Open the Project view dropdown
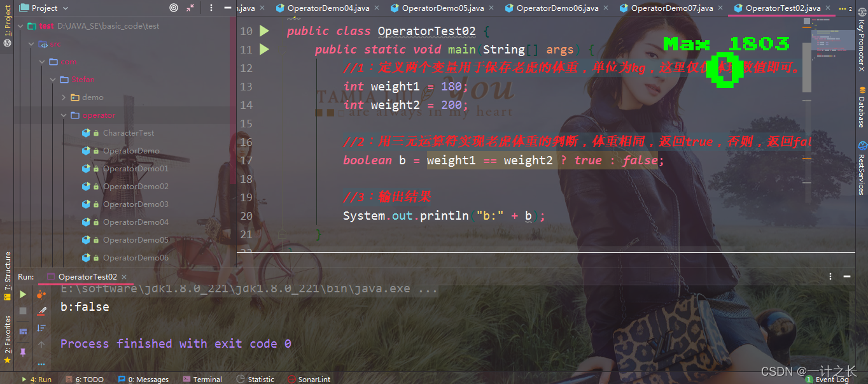Viewport: 868px width, 384px height. pyautogui.click(x=43, y=8)
